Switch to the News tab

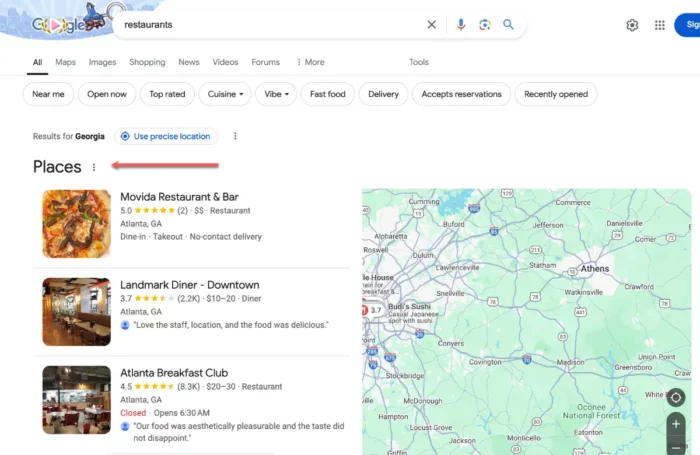189,62
